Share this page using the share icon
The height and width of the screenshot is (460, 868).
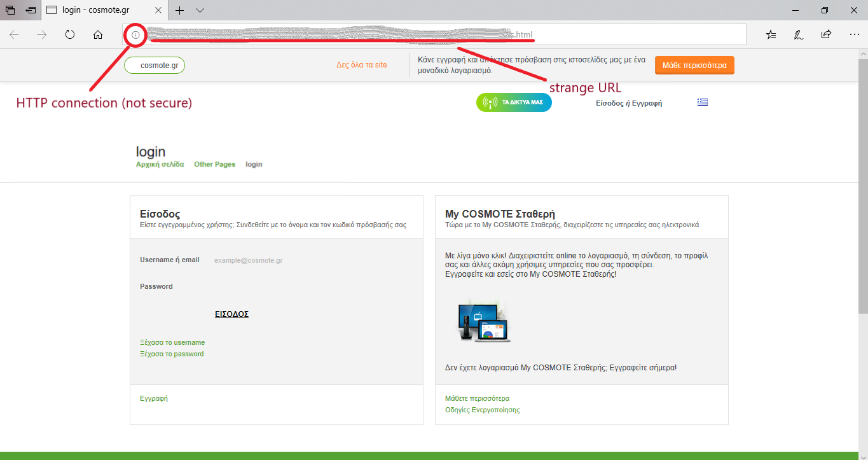pos(826,34)
